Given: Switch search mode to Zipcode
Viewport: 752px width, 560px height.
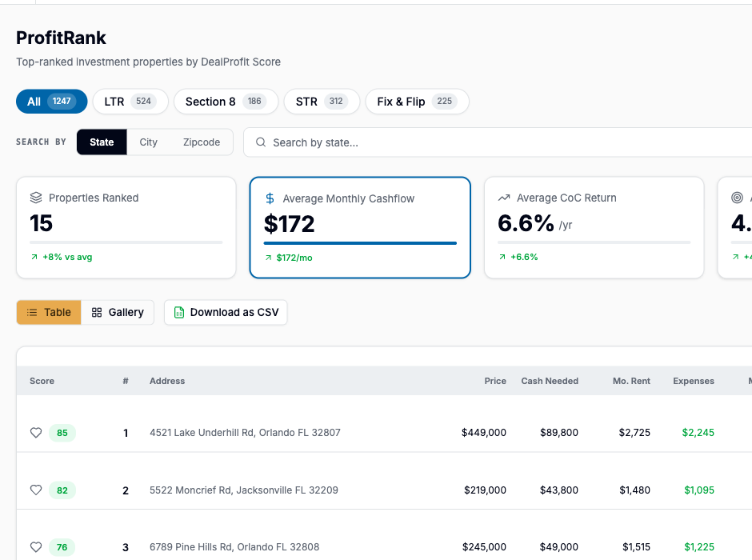Looking at the screenshot, I should [x=201, y=142].
